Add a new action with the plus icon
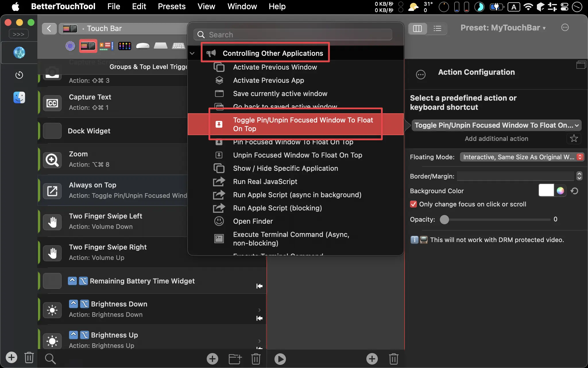Screen dimensions: 588x368 click(372, 359)
